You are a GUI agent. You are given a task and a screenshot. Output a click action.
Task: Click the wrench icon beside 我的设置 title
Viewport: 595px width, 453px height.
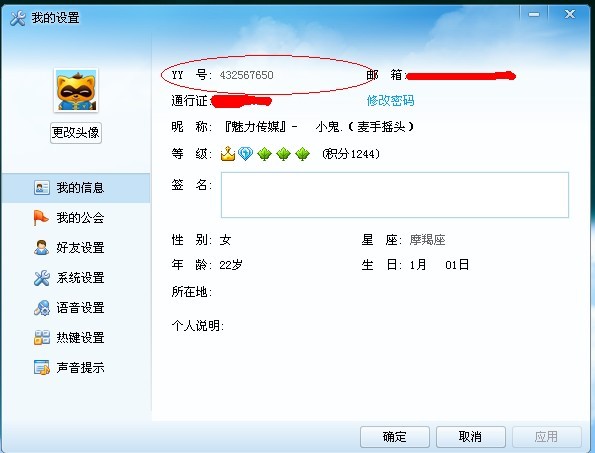[x=18, y=18]
